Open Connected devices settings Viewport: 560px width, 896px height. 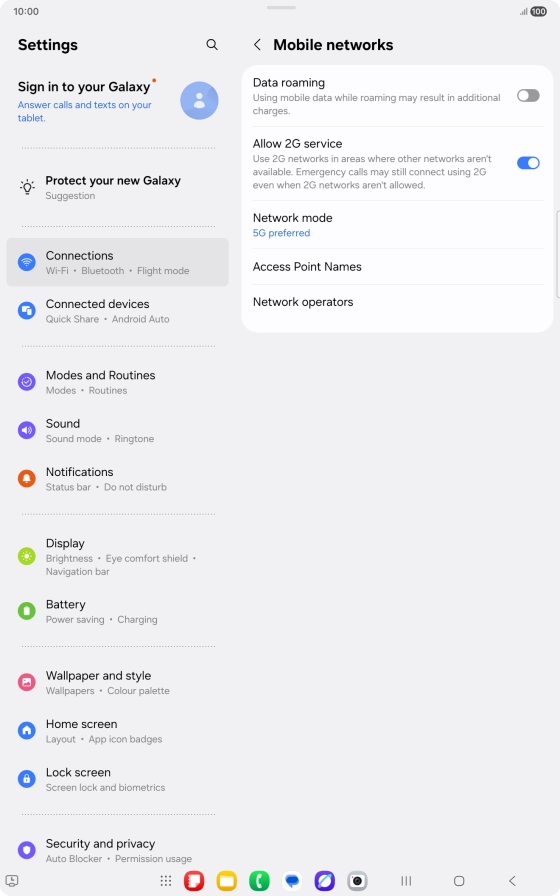[x=117, y=311]
